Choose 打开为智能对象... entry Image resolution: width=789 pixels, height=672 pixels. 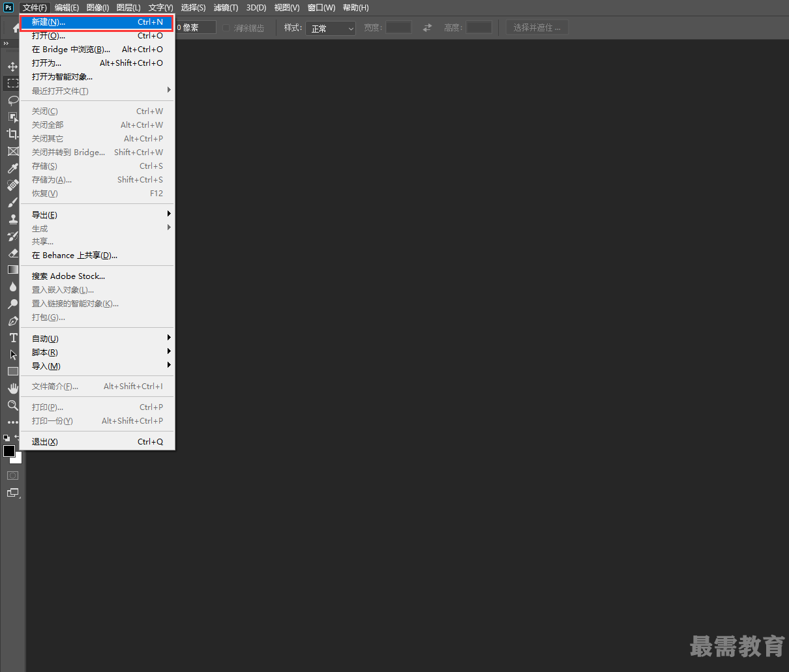pos(97,77)
